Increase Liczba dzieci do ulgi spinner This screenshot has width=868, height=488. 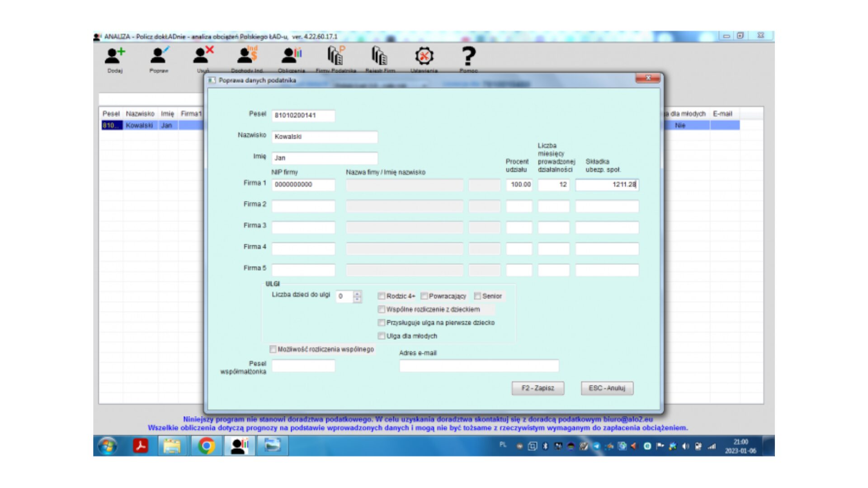click(x=357, y=293)
